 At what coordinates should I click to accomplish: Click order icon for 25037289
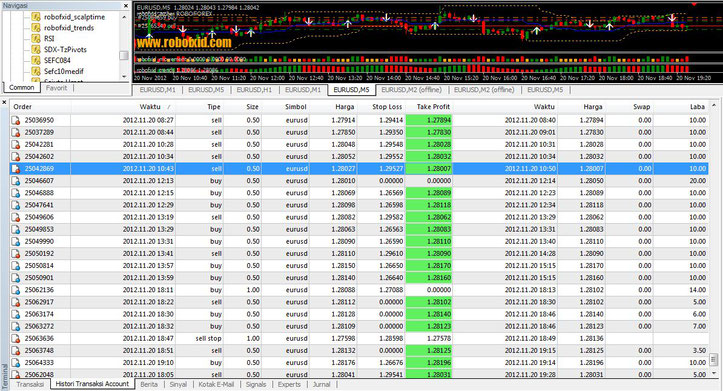[x=16, y=132]
